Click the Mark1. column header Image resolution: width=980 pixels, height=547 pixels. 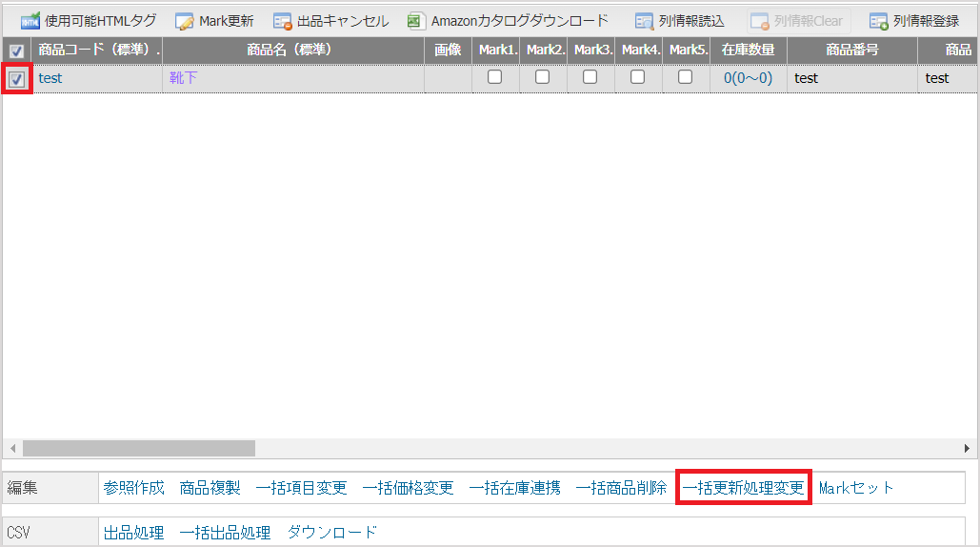tap(496, 50)
